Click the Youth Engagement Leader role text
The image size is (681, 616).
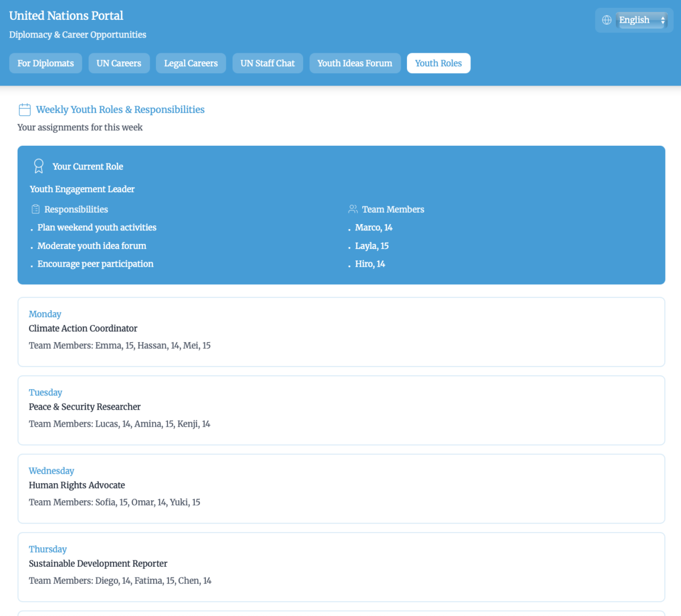point(82,189)
